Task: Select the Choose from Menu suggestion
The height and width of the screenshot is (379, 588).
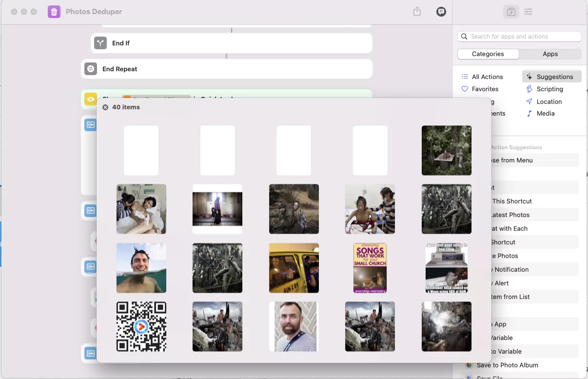Action: 513,160
